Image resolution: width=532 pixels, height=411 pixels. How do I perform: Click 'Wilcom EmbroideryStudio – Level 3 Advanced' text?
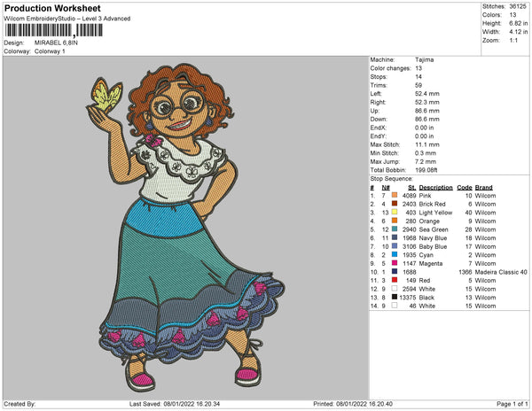click(x=67, y=19)
